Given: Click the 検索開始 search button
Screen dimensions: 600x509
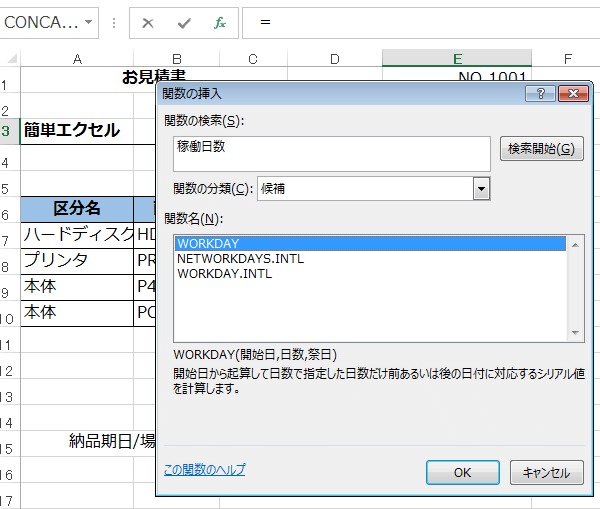Looking at the screenshot, I should [540, 149].
